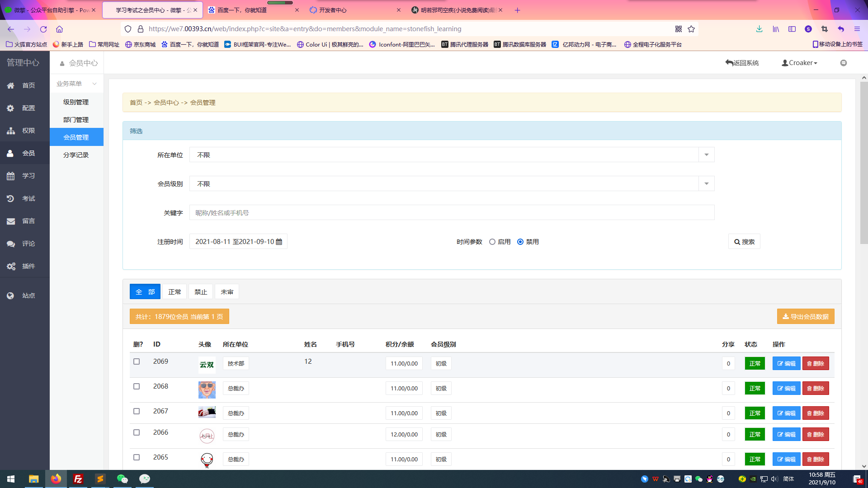Open the 配置 settings sidebar item
Screen dimensions: 868x488
(x=25, y=108)
